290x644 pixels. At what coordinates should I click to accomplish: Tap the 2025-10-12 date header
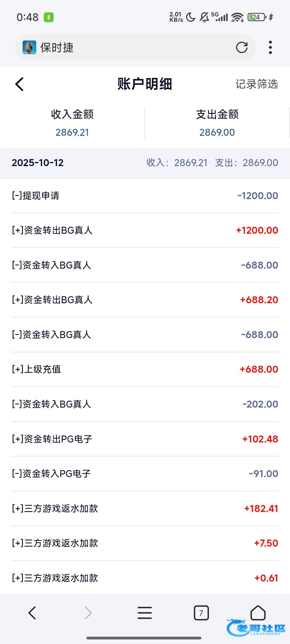click(x=38, y=163)
